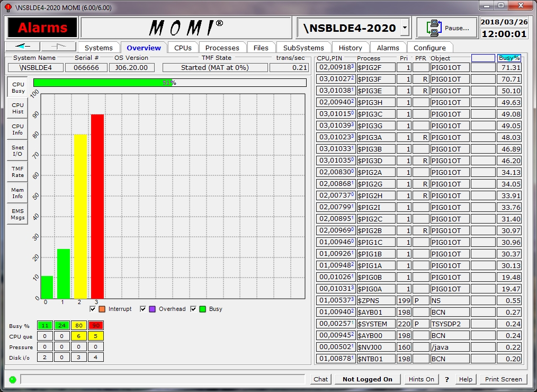537x392 pixels.
Task: Click the red Alarms banner
Action: coord(42,28)
